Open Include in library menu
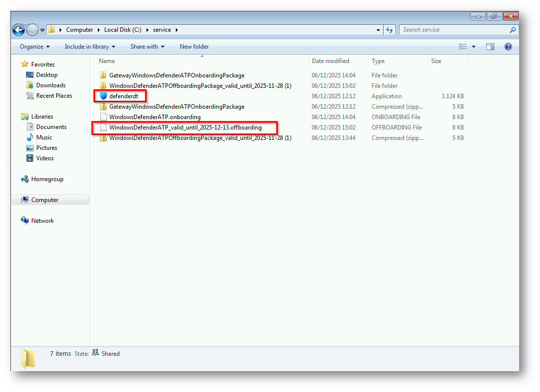This screenshot has height=392, width=540. pos(90,47)
